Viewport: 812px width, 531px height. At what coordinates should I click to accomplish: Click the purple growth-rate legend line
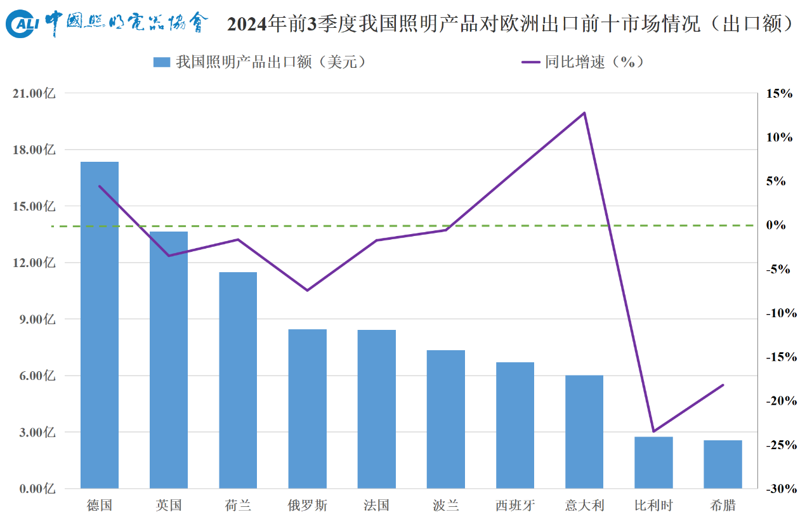[x=532, y=62]
